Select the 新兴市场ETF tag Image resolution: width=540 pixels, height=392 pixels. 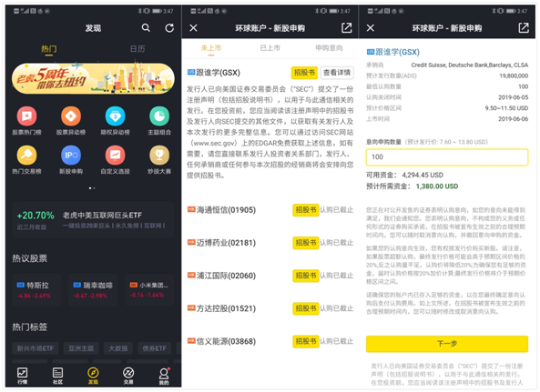[36, 348]
